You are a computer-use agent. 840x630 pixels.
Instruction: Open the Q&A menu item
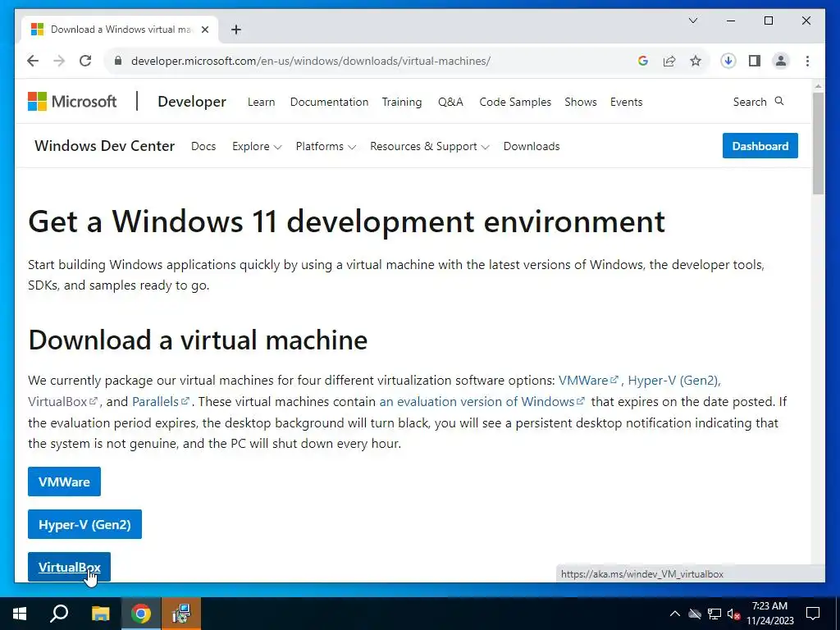click(450, 102)
